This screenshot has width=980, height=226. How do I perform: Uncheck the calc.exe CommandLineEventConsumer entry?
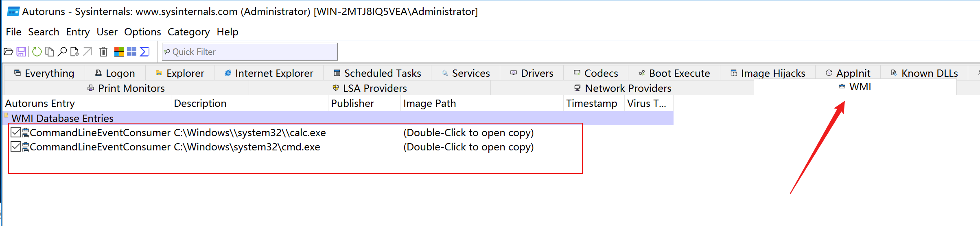click(16, 132)
